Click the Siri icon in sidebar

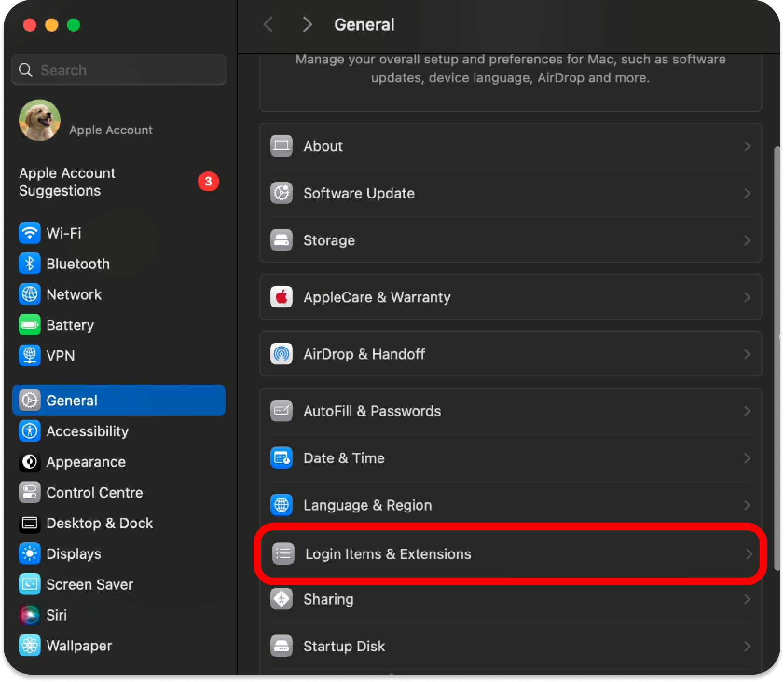pyautogui.click(x=29, y=615)
